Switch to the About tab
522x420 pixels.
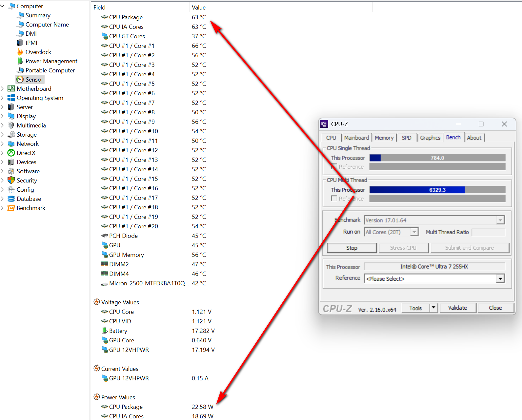(474, 138)
